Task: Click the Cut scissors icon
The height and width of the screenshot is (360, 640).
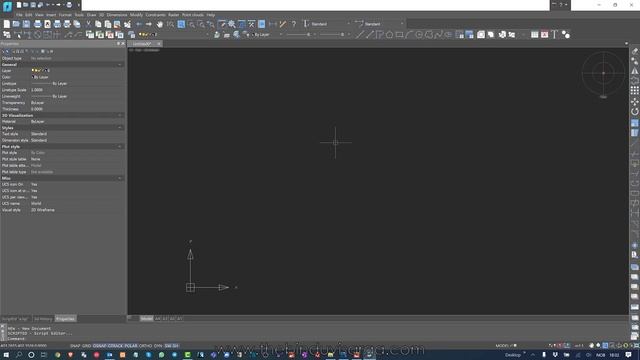Action: coord(88,24)
